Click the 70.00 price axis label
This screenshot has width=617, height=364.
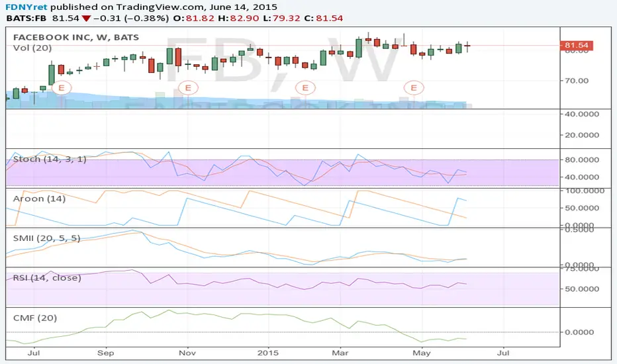(x=577, y=81)
